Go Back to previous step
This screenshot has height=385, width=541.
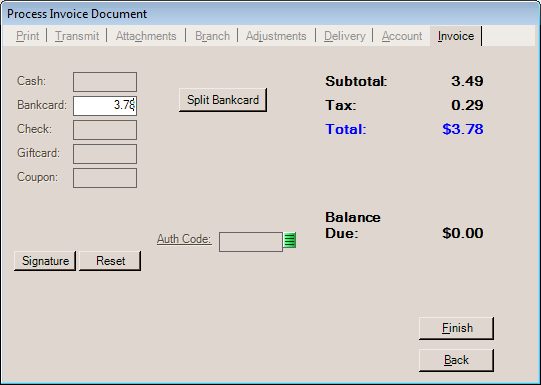click(456, 360)
